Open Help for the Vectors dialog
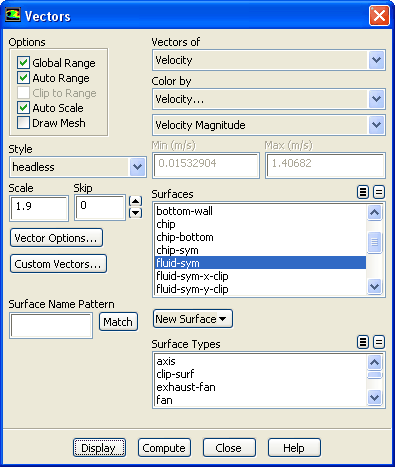 point(294,448)
